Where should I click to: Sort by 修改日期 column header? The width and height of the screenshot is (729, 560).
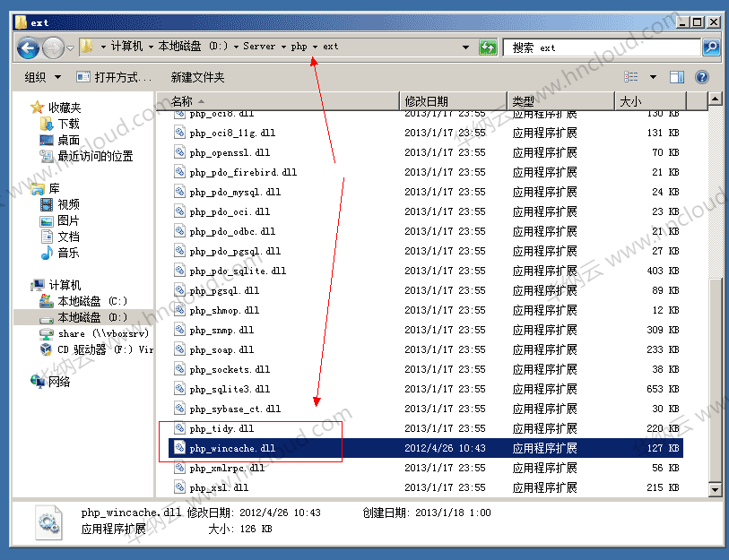[453, 101]
